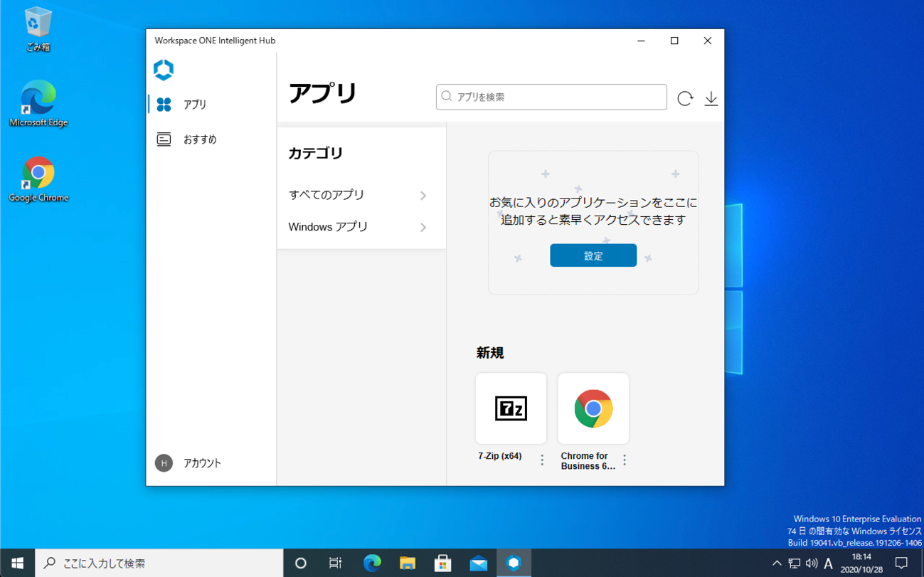Open Chrome for Business three-dot options menu
924x577 pixels.
click(x=625, y=460)
